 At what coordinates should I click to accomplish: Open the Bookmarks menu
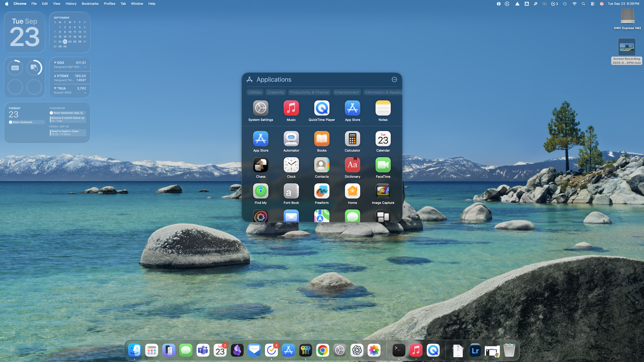coord(90,3)
